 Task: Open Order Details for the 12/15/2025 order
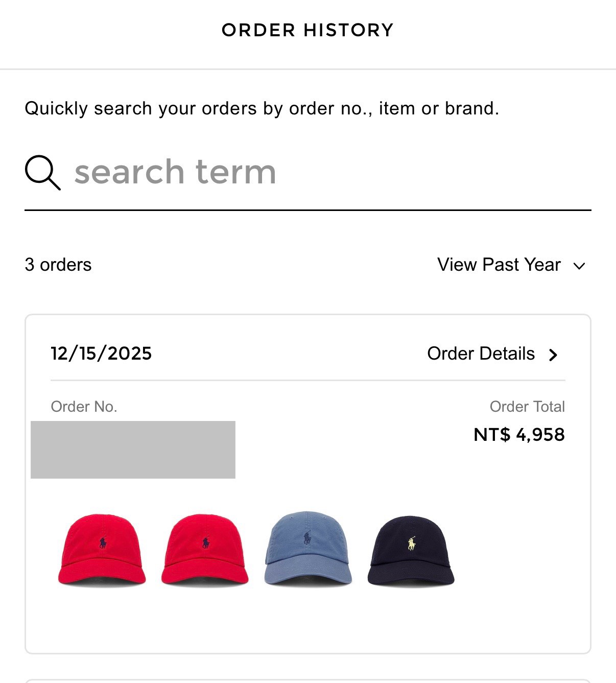pyautogui.click(x=481, y=354)
